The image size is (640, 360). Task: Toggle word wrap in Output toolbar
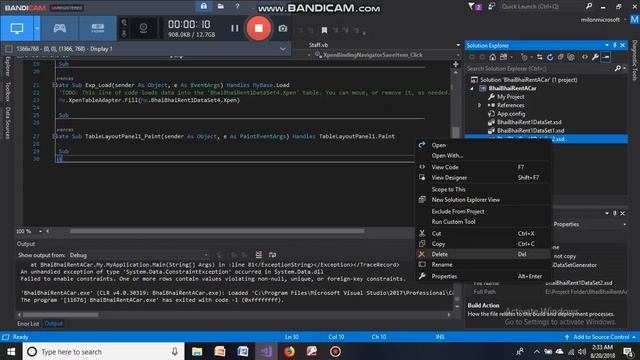click(272, 255)
